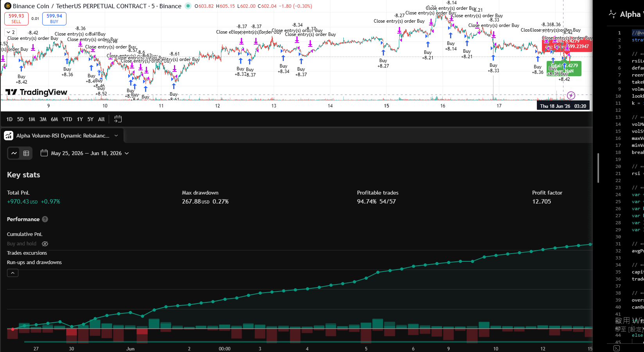Screen dimensions: 644x352
Task: Click the Binance Coin symbol logo icon
Action: [7, 6]
